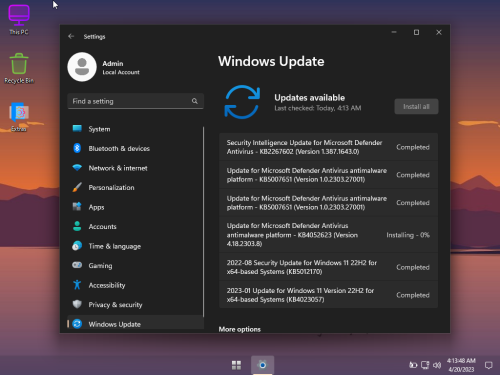Click Completed status for KB2267602 update
The width and height of the screenshot is (500, 375).
(413, 147)
